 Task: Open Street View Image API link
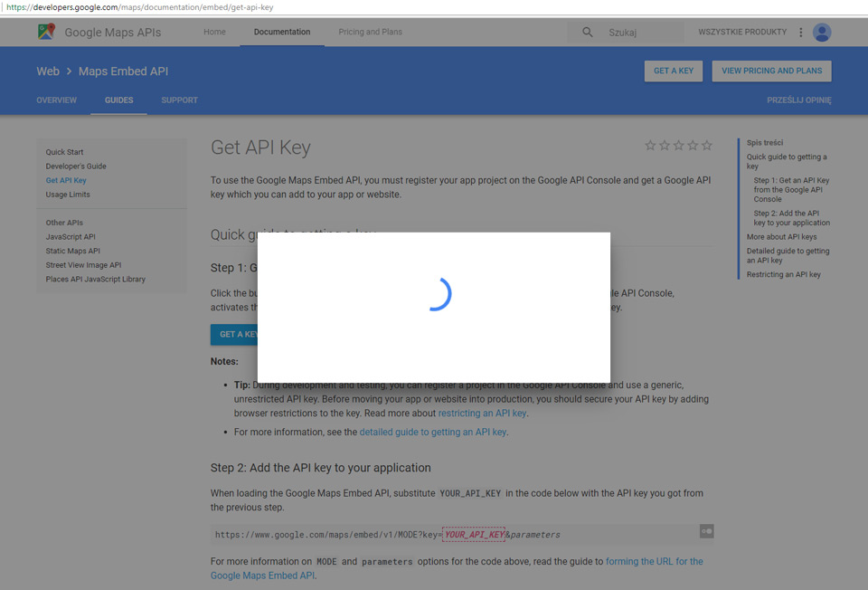[83, 265]
